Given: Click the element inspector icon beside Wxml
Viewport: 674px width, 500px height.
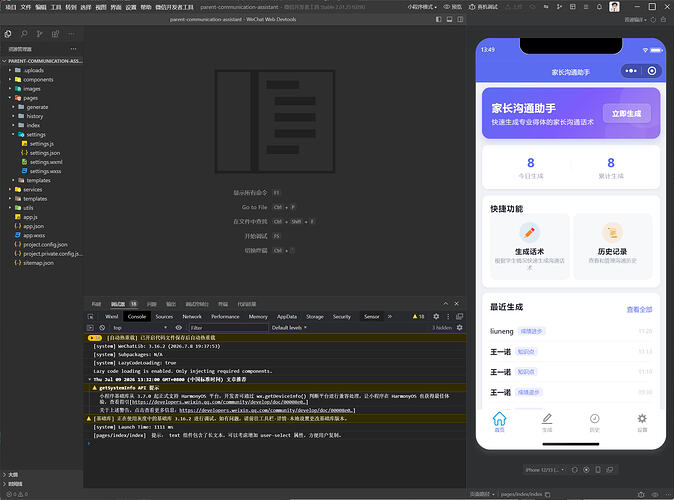Looking at the screenshot, I should point(91,316).
